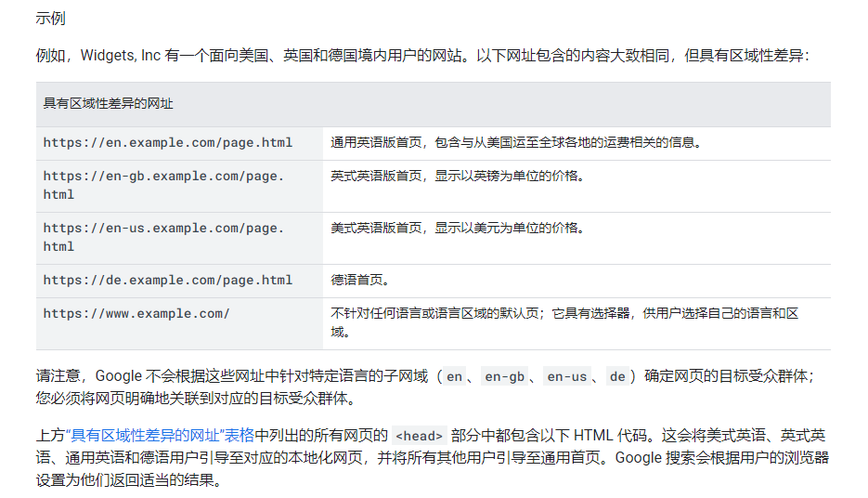Click the table header 具有区域性差异的网址
The height and width of the screenshot is (498, 868).
434,104
